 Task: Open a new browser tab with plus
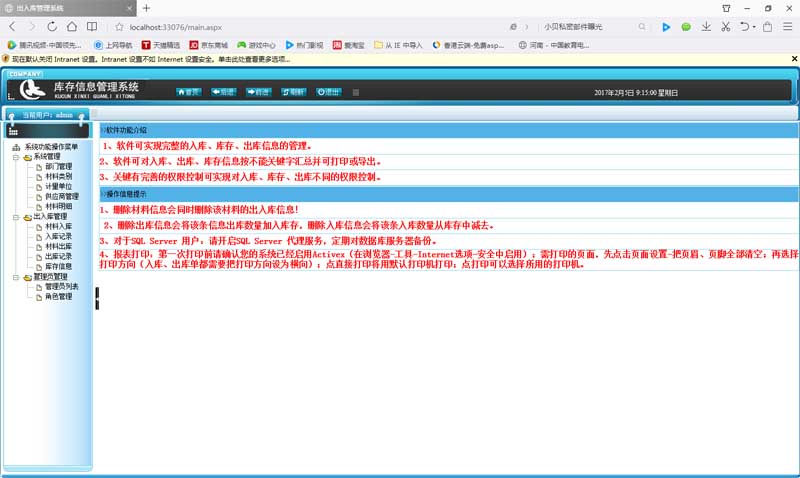pos(146,8)
